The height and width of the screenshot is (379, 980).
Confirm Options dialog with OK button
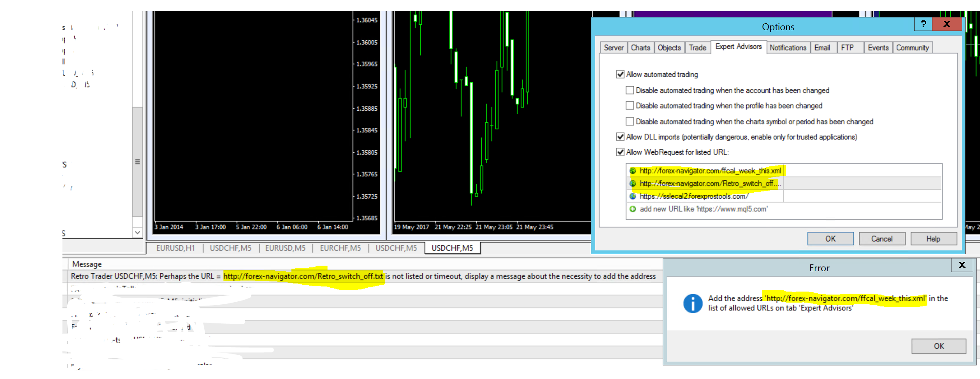pos(830,239)
